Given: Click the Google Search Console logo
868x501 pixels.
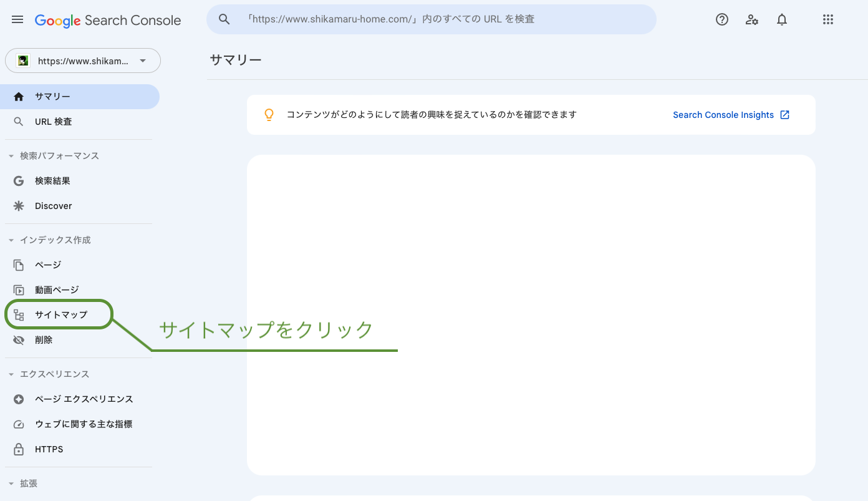Looking at the screenshot, I should (108, 20).
